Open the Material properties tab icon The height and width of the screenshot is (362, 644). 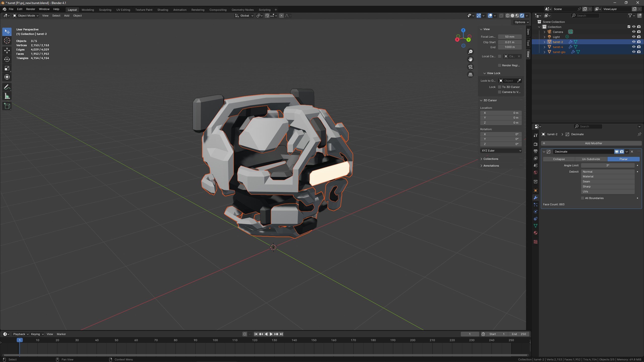point(536,233)
